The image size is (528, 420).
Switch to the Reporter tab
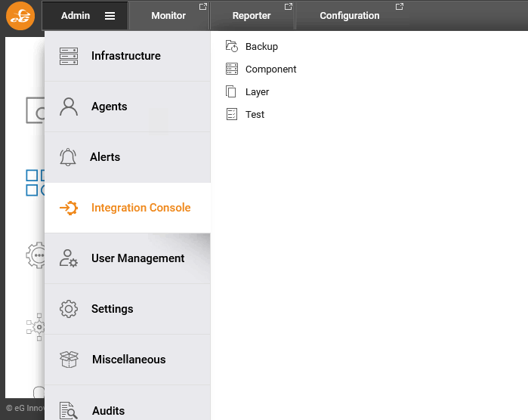[x=252, y=16]
